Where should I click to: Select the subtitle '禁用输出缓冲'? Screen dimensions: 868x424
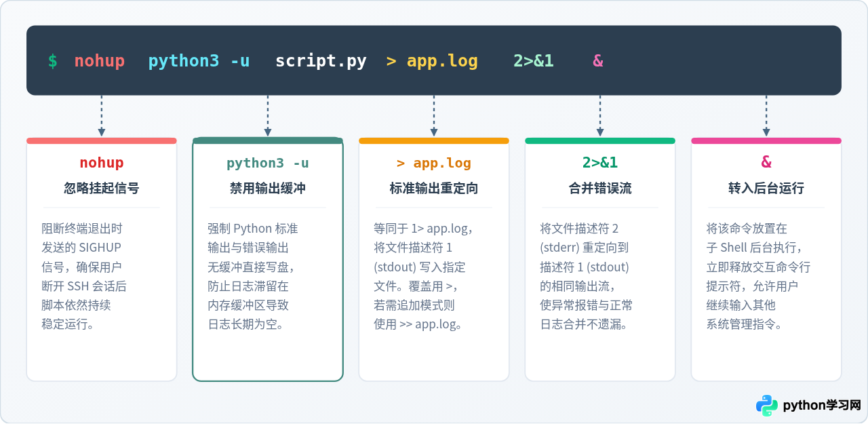pos(268,189)
